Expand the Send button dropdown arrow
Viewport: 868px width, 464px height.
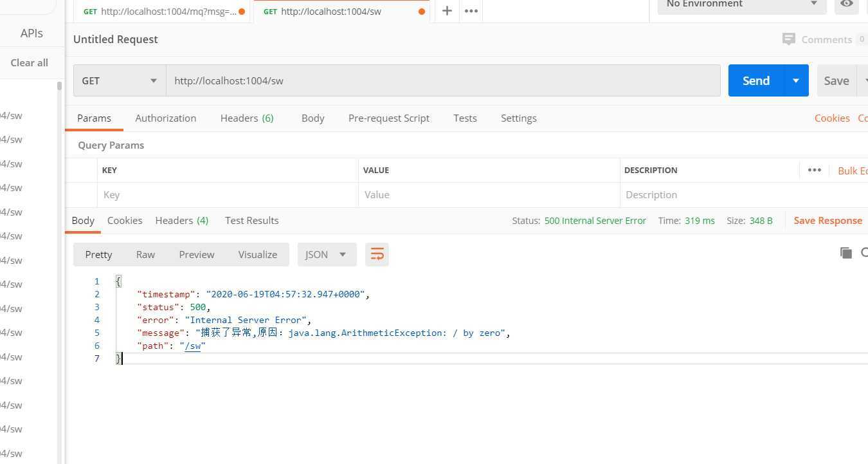coord(796,80)
